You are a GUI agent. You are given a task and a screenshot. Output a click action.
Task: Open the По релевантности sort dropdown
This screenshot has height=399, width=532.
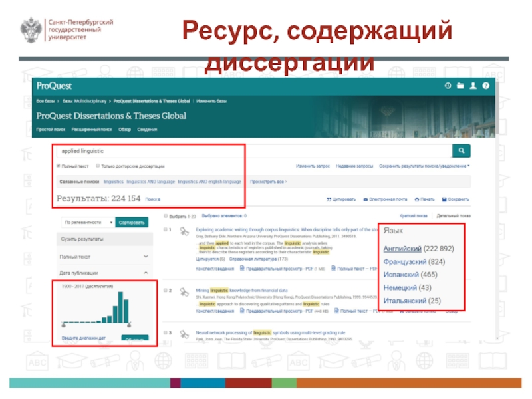pyautogui.click(x=88, y=223)
